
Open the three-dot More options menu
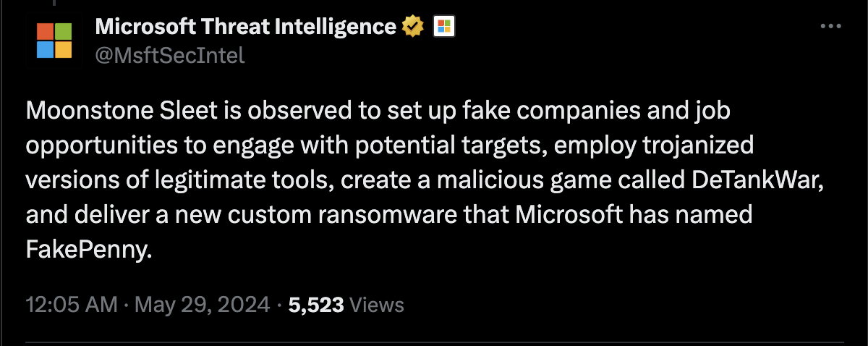(x=830, y=27)
